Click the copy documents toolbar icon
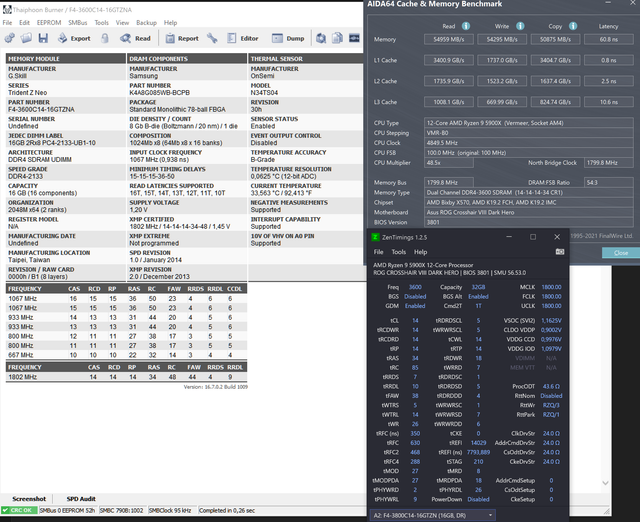 [x=338, y=38]
